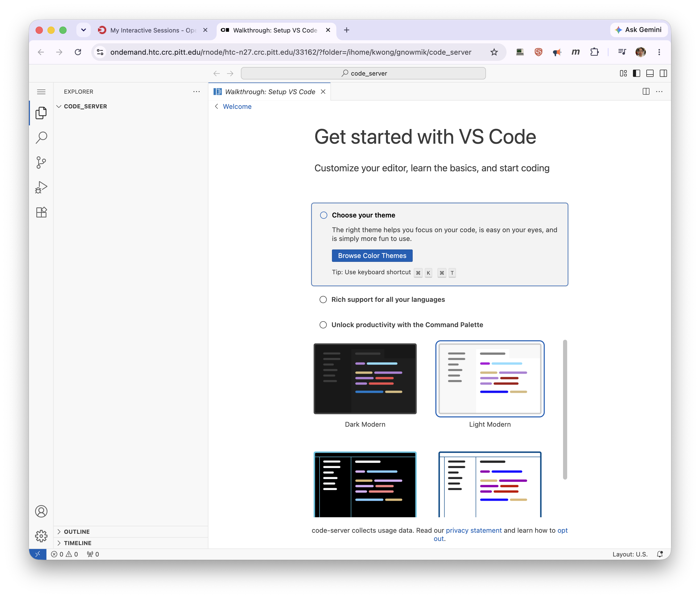This screenshot has width=700, height=598.
Task: Click the VS Code Go Back arrow
Action: (217, 73)
